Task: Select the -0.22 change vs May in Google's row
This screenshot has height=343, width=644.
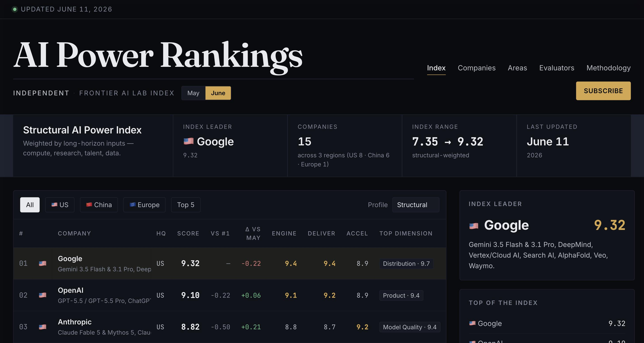Action: click(251, 264)
